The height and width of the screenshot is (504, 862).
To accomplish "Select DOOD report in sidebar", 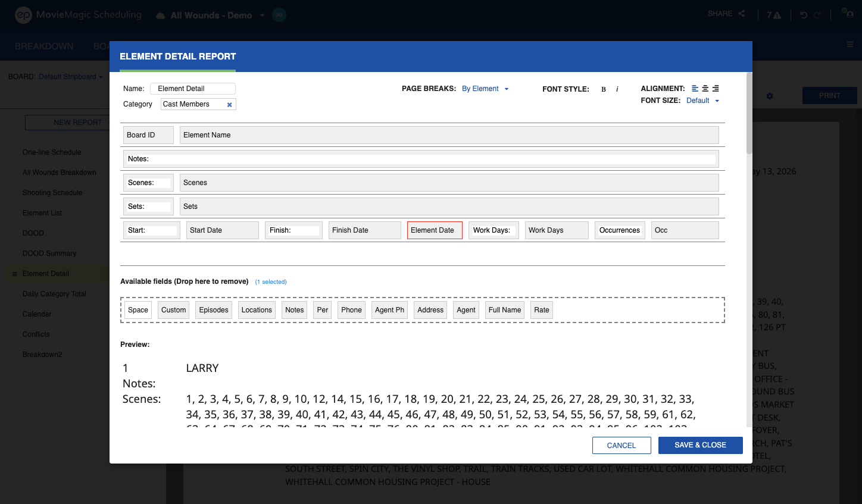I will point(33,233).
